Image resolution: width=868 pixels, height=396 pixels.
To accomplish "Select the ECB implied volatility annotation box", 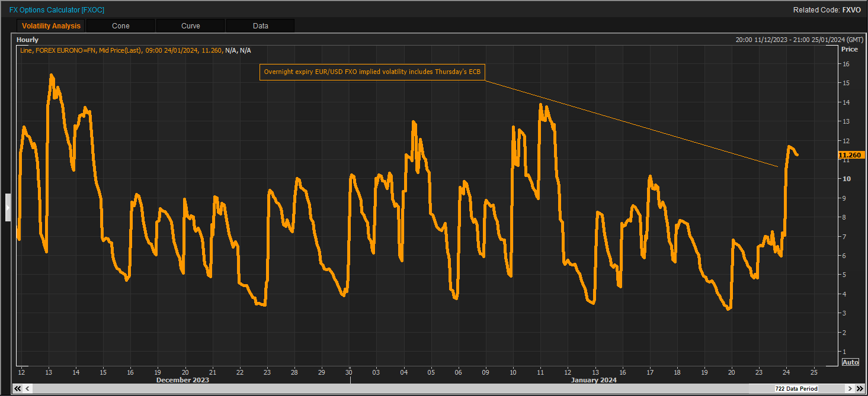I will (372, 72).
